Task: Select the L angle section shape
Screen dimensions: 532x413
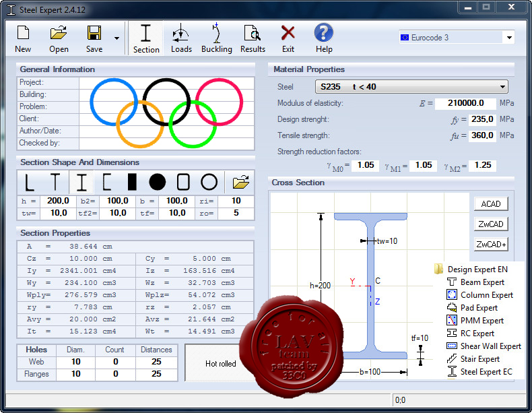Action: 30,182
